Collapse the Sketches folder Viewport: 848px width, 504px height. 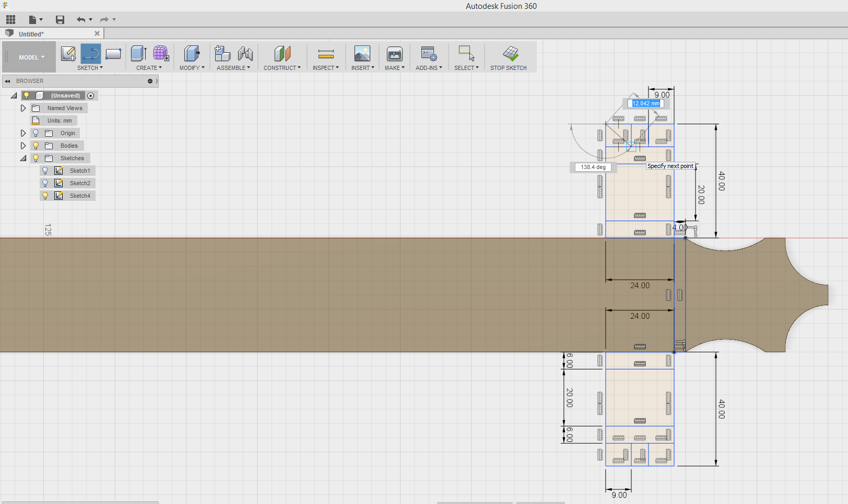pyautogui.click(x=23, y=158)
